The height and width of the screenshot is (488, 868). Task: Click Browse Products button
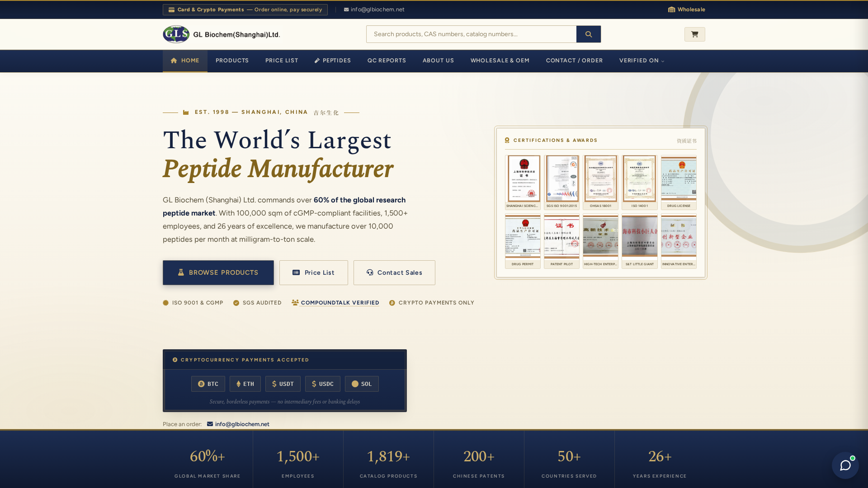218,272
